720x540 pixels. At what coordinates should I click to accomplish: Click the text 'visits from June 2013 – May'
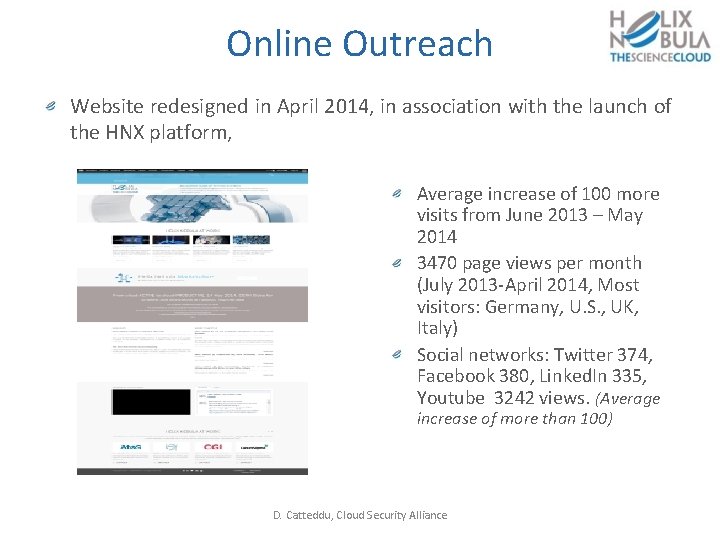pyautogui.click(x=530, y=215)
